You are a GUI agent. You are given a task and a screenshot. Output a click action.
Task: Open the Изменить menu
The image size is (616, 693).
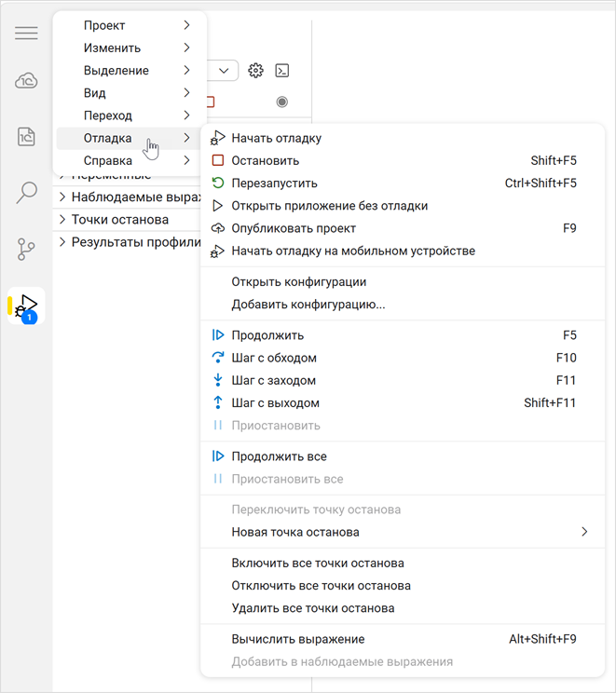131,48
